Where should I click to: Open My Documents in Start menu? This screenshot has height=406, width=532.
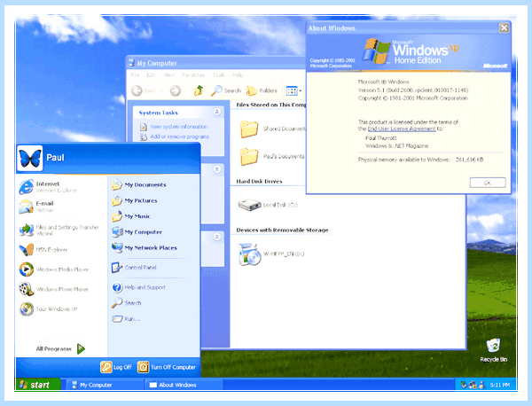pyautogui.click(x=139, y=185)
